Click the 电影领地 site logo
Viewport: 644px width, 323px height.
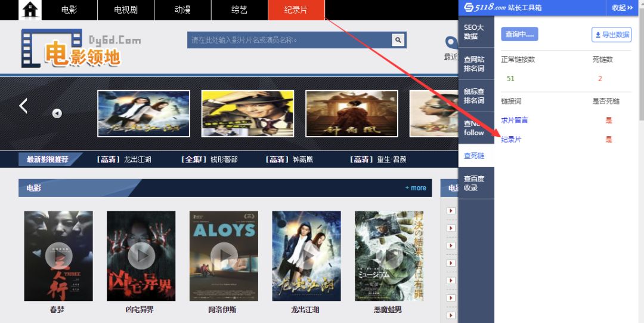[80, 48]
